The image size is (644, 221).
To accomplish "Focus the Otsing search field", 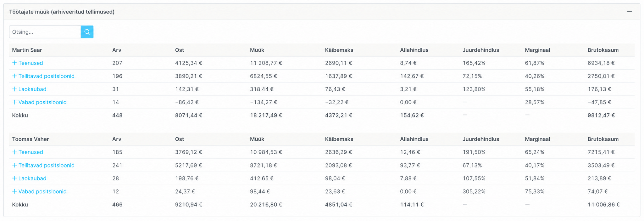I will 45,32.
